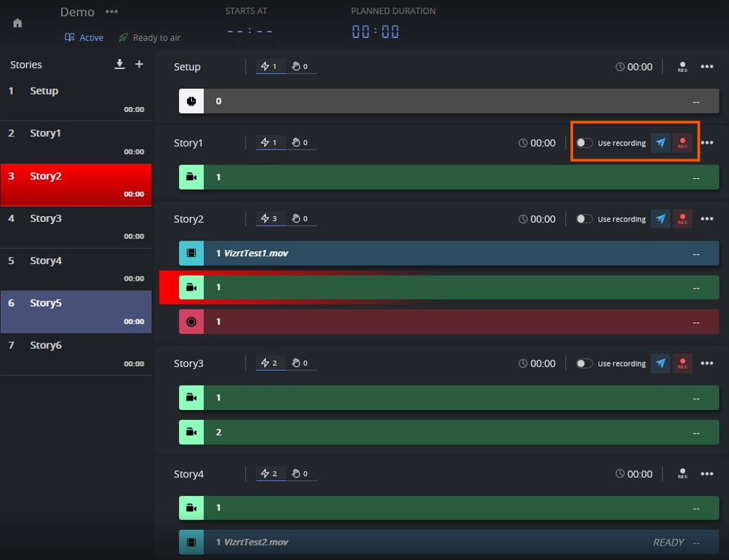Open the Story3 three-dot menu

[x=707, y=363]
